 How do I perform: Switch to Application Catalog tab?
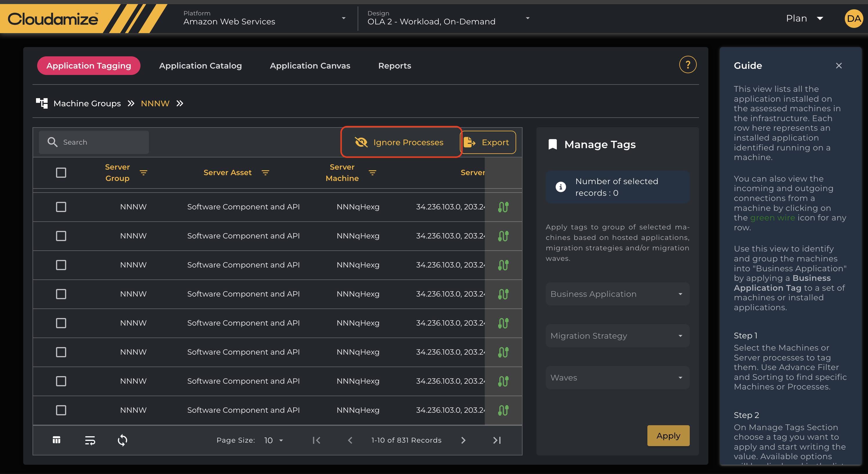(201, 66)
